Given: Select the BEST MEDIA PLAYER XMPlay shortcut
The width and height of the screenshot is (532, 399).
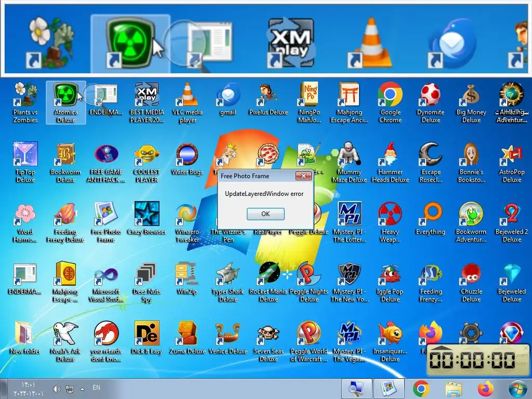Looking at the screenshot, I should coord(147,102).
